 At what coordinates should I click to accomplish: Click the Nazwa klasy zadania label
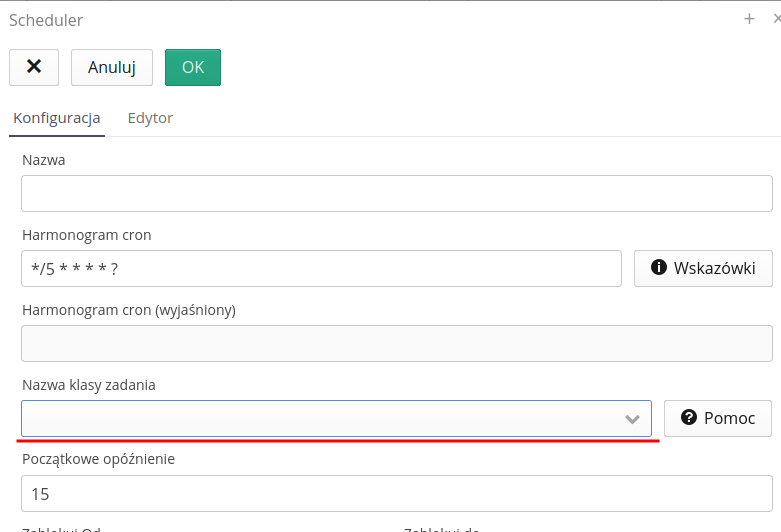pos(89,385)
